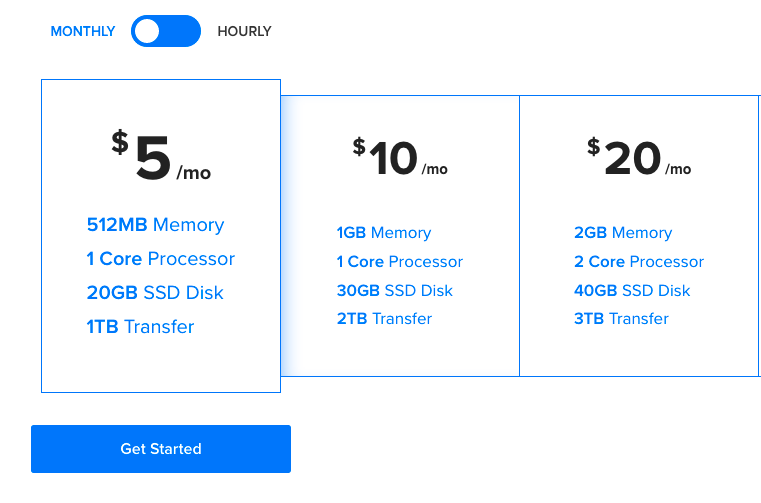Choose the $10/mo pricing plan price
Image resolution: width=761 pixels, height=503 pixels.
(x=399, y=158)
